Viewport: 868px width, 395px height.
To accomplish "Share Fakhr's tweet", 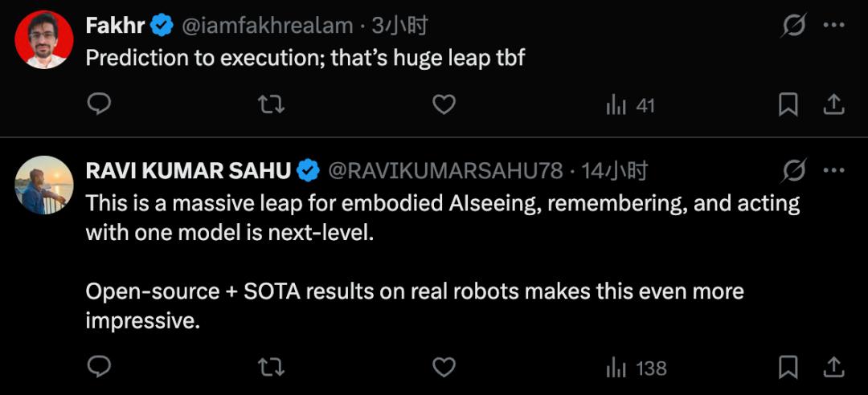I will 833,104.
